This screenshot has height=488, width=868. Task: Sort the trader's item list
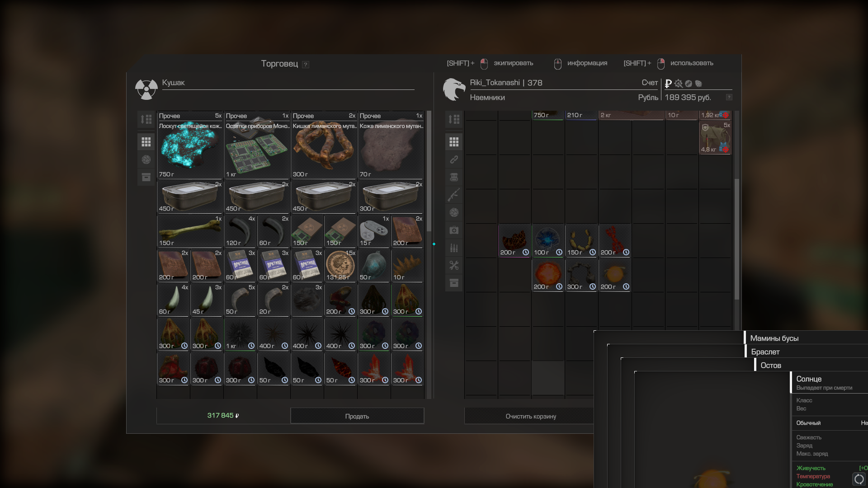coord(146,119)
